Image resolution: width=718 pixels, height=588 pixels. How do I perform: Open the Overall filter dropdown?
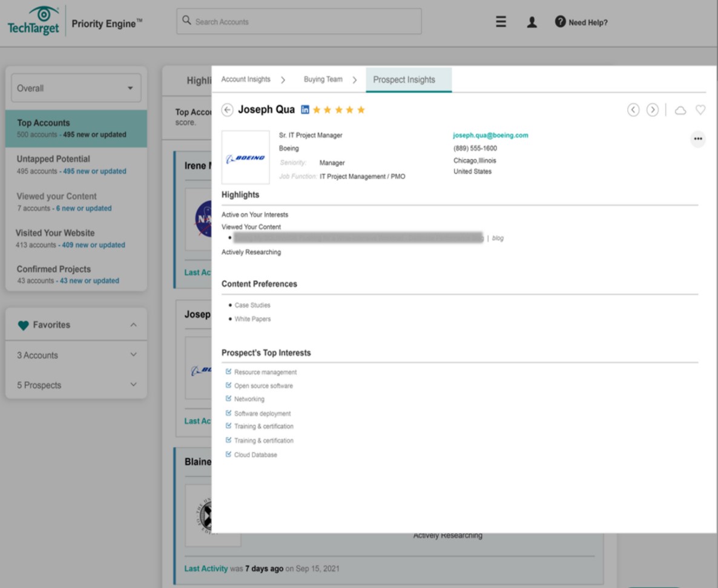point(75,88)
